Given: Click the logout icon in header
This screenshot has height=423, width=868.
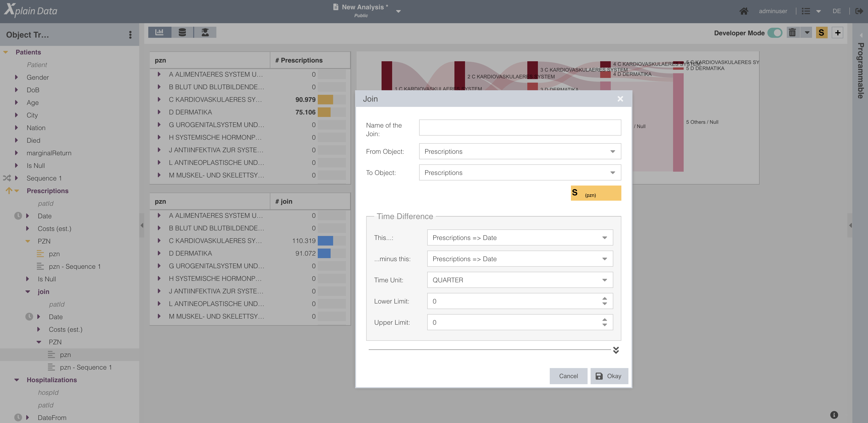Looking at the screenshot, I should pos(859,11).
